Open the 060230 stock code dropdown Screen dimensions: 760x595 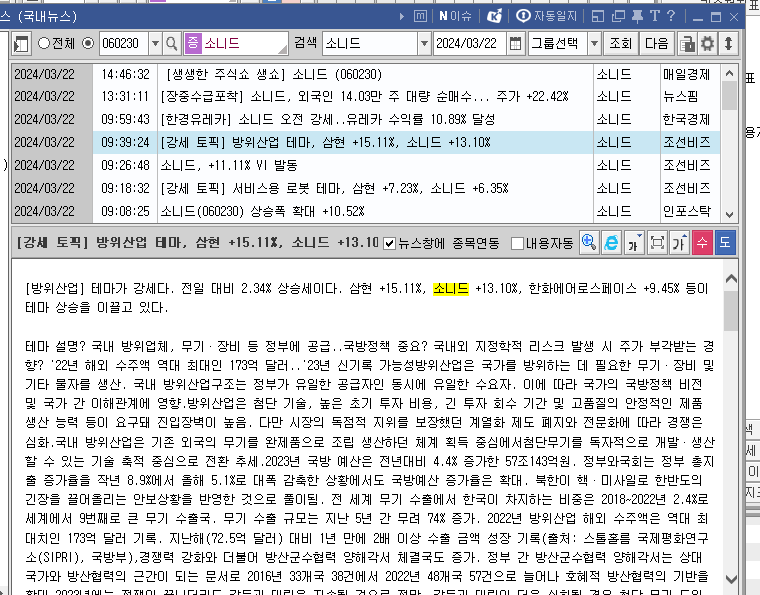click(155, 44)
